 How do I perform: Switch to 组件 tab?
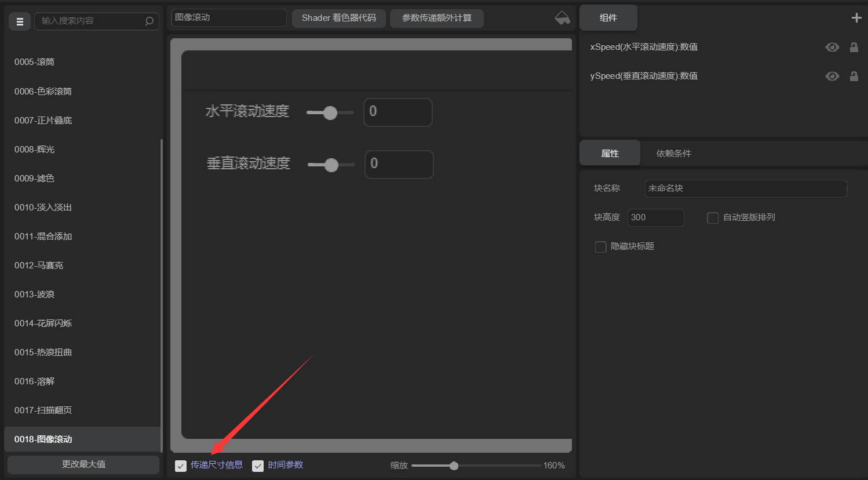(608, 18)
